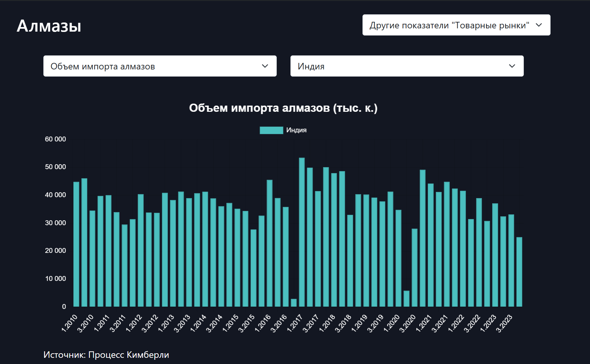Click the bar for 1.2016
This screenshot has width=590, height=364.
pos(270,243)
